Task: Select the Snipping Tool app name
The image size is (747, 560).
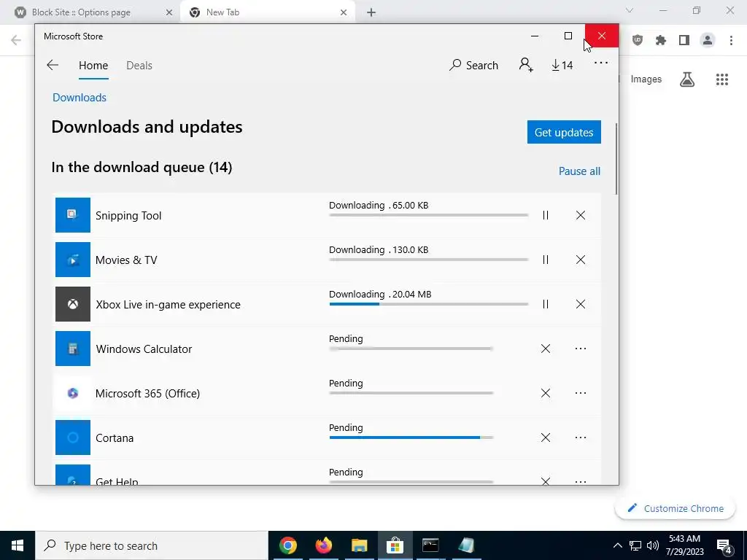Action: [x=128, y=216]
